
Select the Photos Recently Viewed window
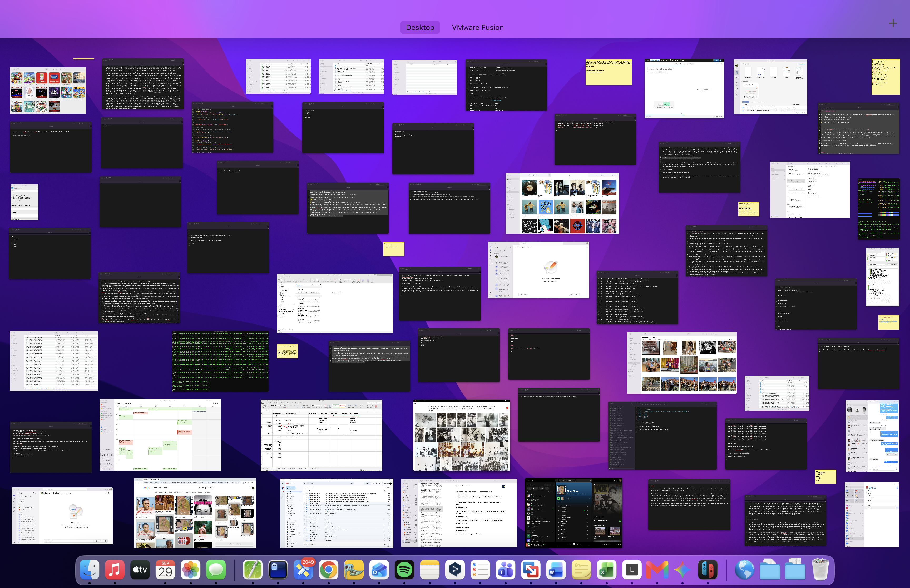pyautogui.click(x=682, y=363)
